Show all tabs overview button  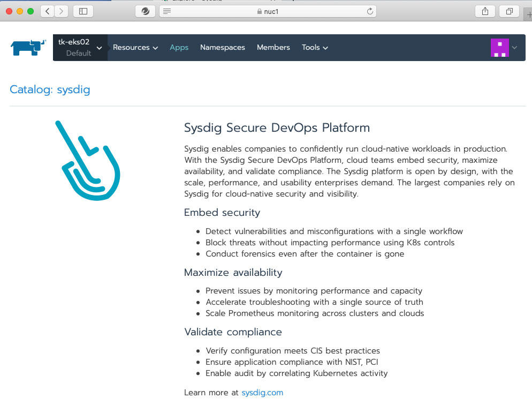tap(510, 11)
